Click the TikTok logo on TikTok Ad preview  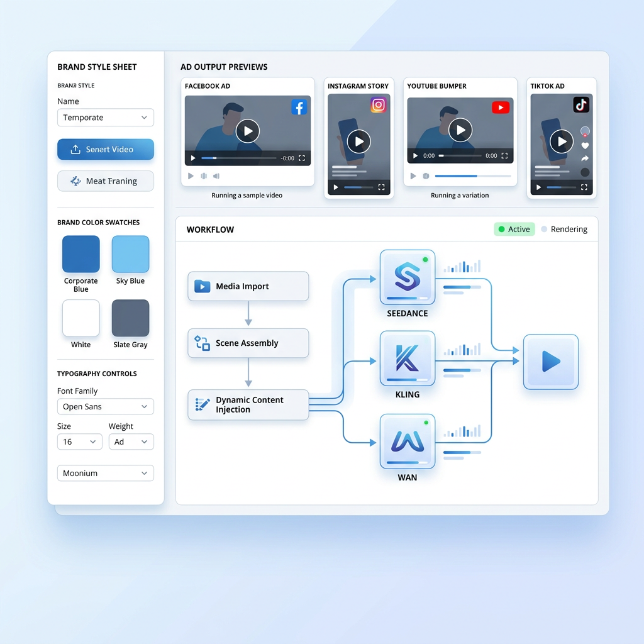[581, 105]
